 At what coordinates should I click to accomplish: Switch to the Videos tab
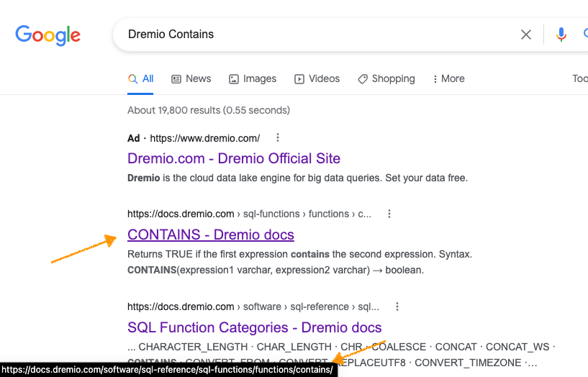point(317,78)
